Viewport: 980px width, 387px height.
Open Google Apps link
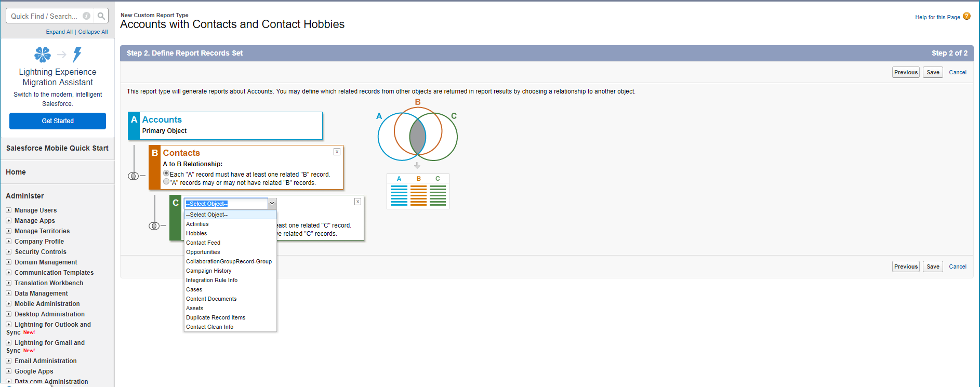[34, 371]
